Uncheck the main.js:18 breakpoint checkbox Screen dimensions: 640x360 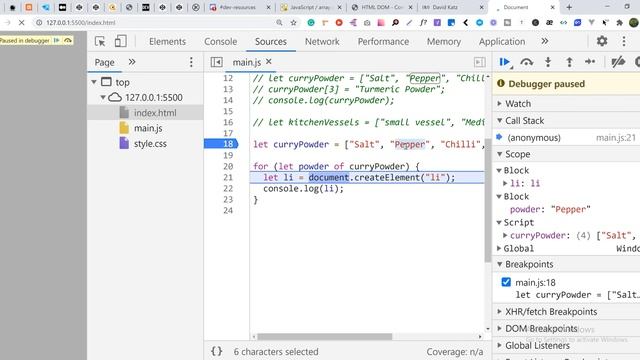tap(506, 282)
